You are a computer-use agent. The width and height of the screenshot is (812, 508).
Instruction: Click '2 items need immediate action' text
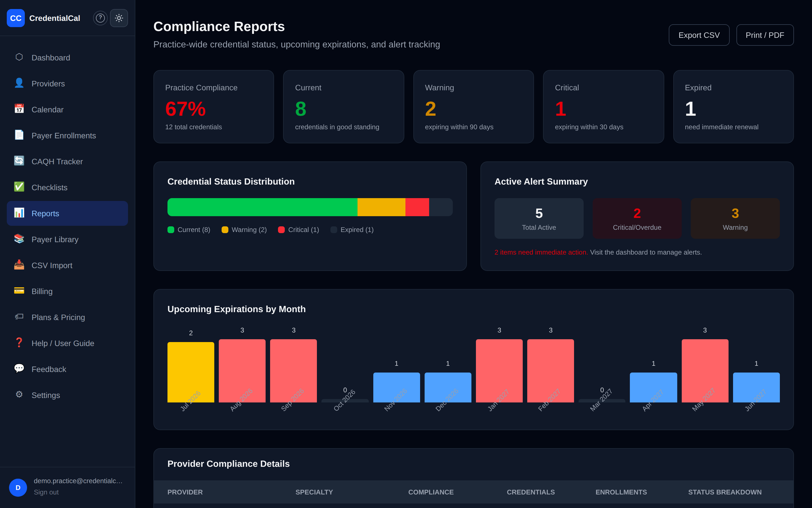541,252
